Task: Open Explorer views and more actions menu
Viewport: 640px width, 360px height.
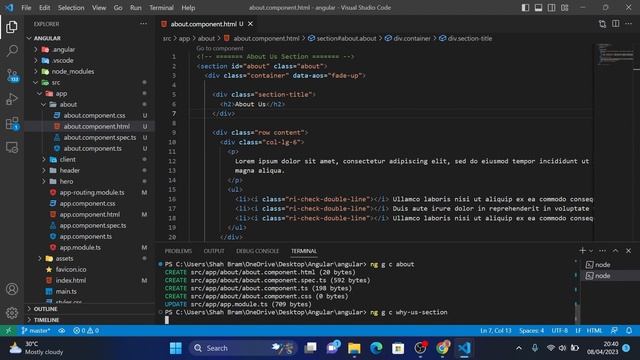Action: click(143, 24)
